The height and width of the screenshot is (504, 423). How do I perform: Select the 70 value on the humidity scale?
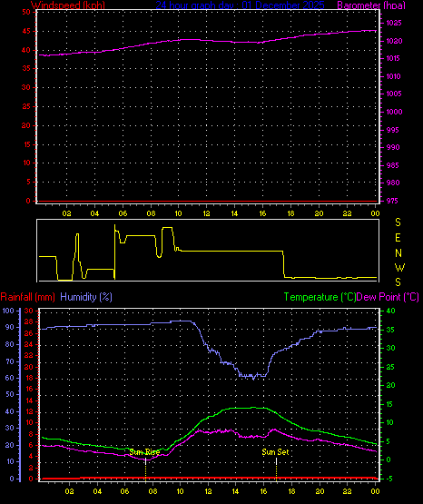click(x=10, y=361)
